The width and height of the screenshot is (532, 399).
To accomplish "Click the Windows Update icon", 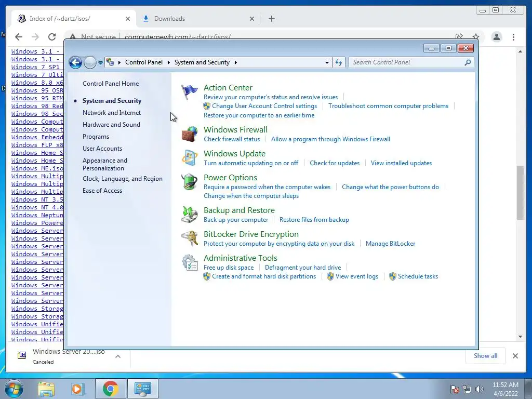I will [x=189, y=158].
